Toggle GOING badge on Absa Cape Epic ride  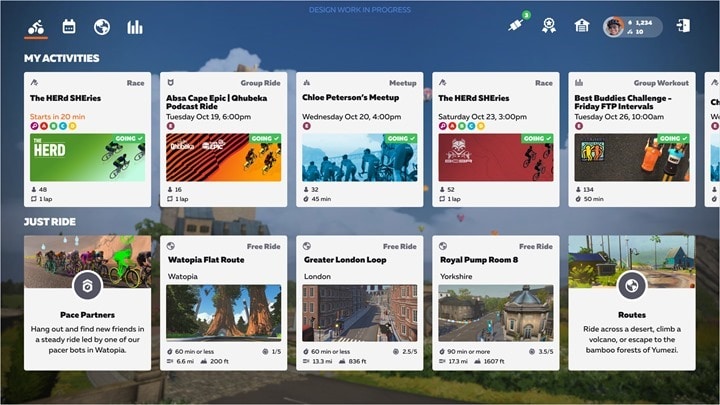265,138
